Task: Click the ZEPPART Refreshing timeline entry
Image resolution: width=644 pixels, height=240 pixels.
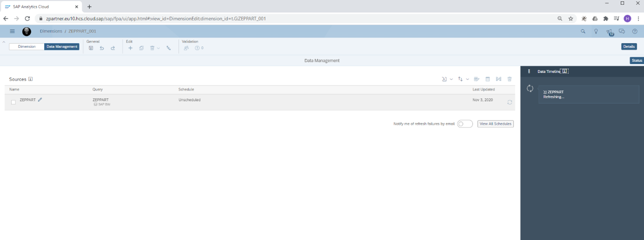Action: tap(589, 94)
